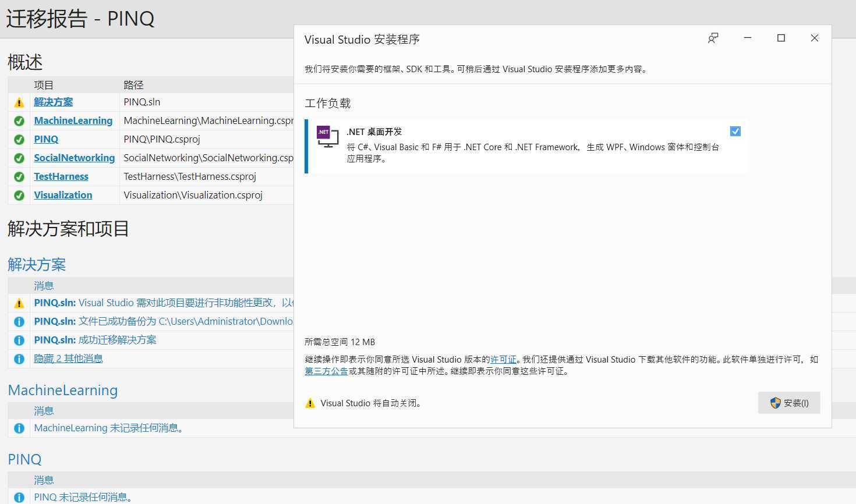The width and height of the screenshot is (856, 504).
Task: Click PINQ.sln: 成功迁移解决方案 message text
Action: click(x=95, y=340)
